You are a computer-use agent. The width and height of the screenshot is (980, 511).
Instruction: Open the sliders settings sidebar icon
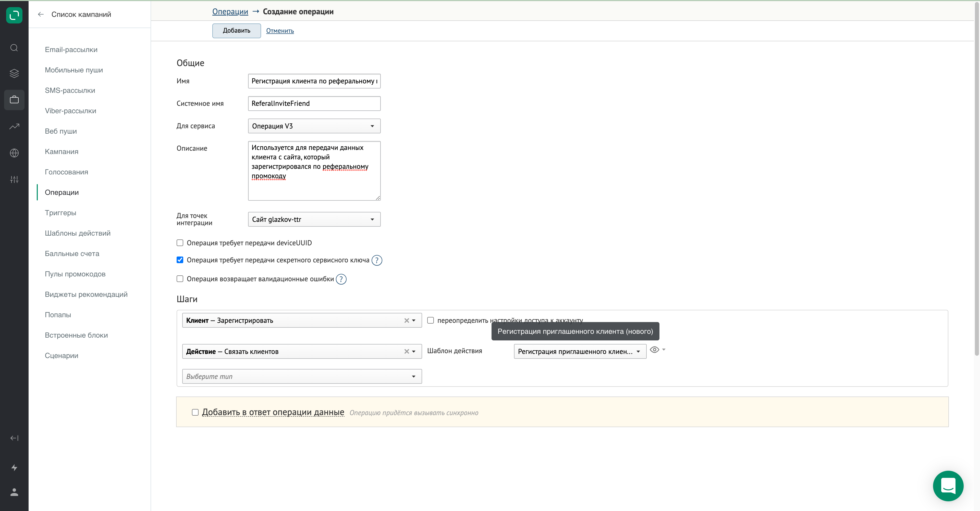coord(14,180)
